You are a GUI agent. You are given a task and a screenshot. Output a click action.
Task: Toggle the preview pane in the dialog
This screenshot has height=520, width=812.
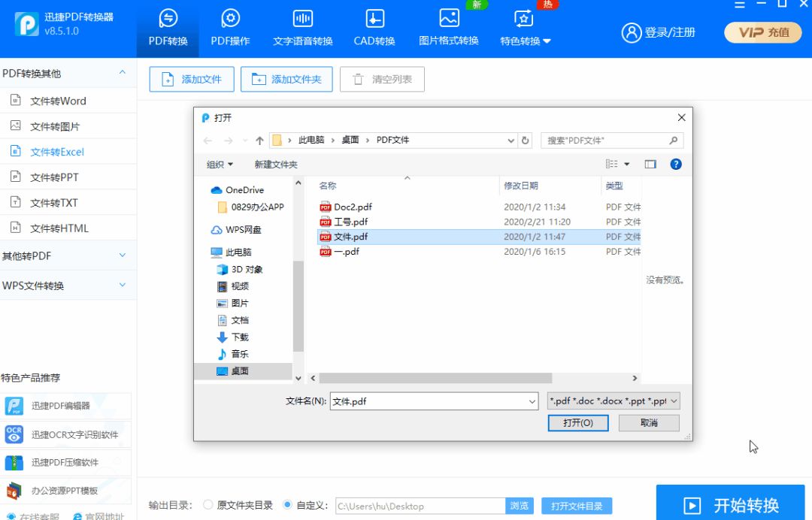[x=651, y=164]
